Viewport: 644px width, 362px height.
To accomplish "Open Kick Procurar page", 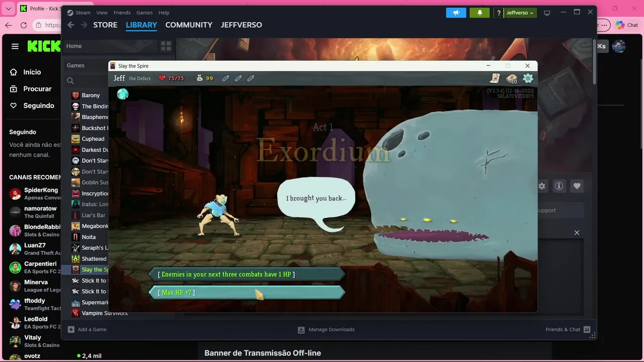I will pyautogui.click(x=37, y=88).
